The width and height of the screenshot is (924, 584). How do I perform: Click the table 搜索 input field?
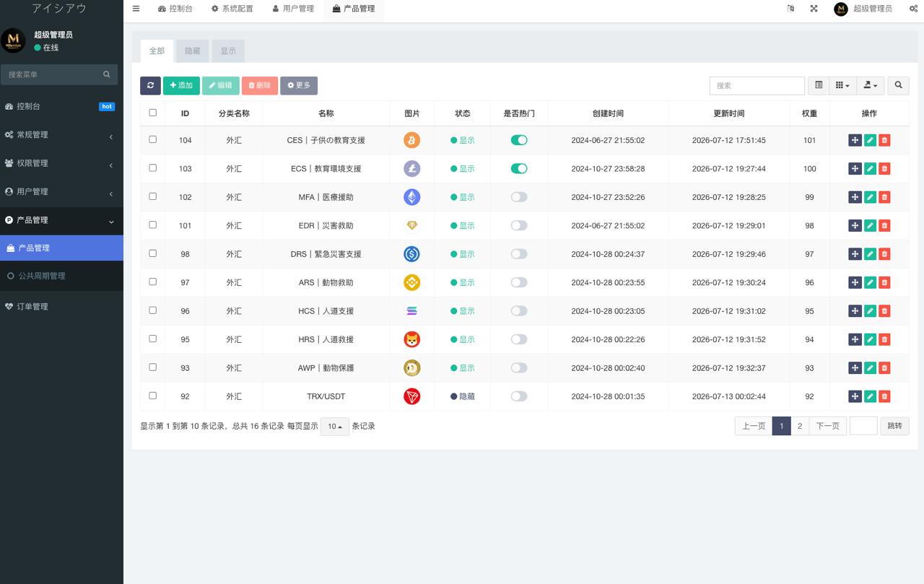click(757, 85)
